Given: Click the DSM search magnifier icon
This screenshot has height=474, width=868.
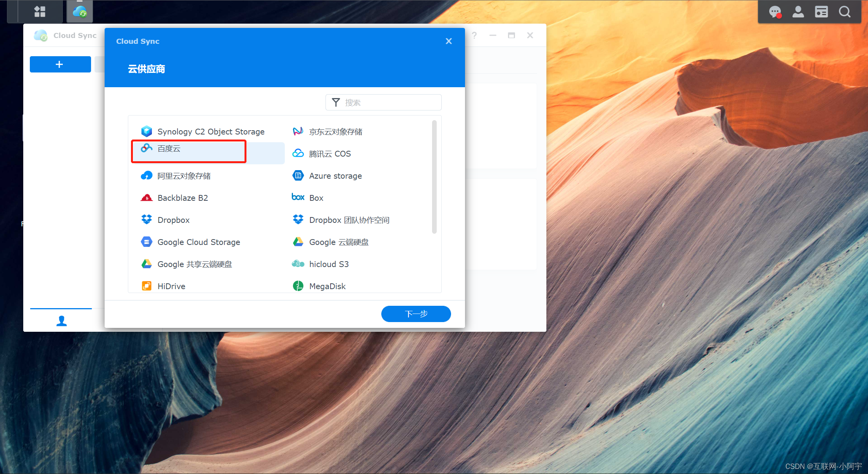Looking at the screenshot, I should pyautogui.click(x=845, y=12).
